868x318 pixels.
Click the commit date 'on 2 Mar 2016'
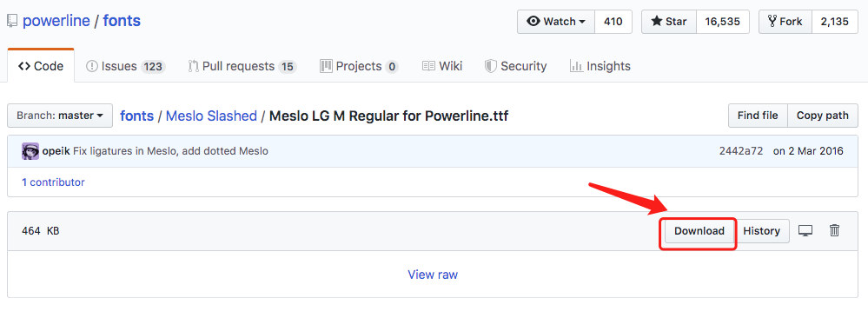(x=808, y=150)
